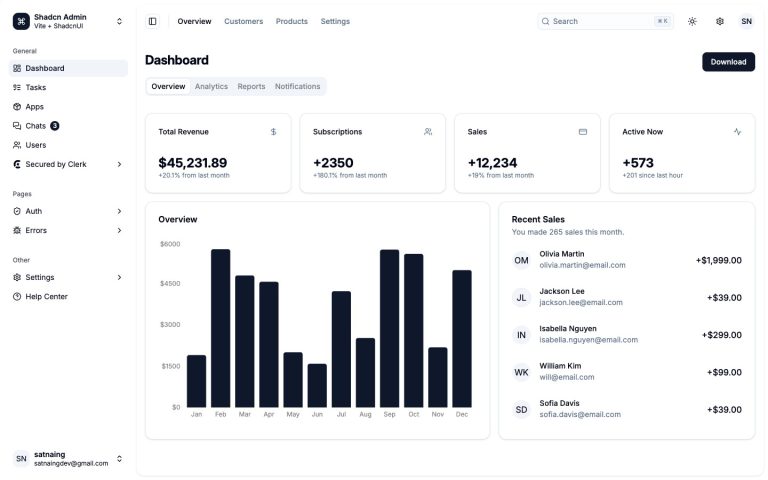Screen dimensions: 768x480
Task: Click the JL avatar for Jackson Lee
Action: 521,298
